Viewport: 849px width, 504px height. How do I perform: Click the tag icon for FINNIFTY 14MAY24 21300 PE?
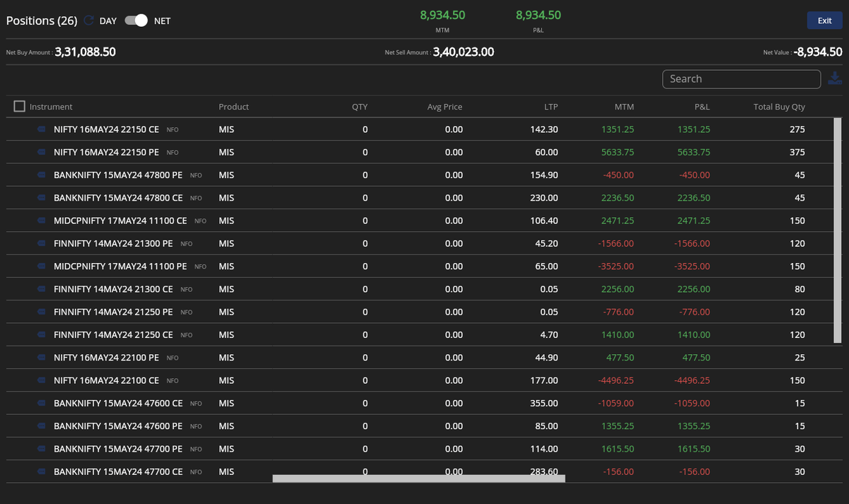tap(42, 244)
